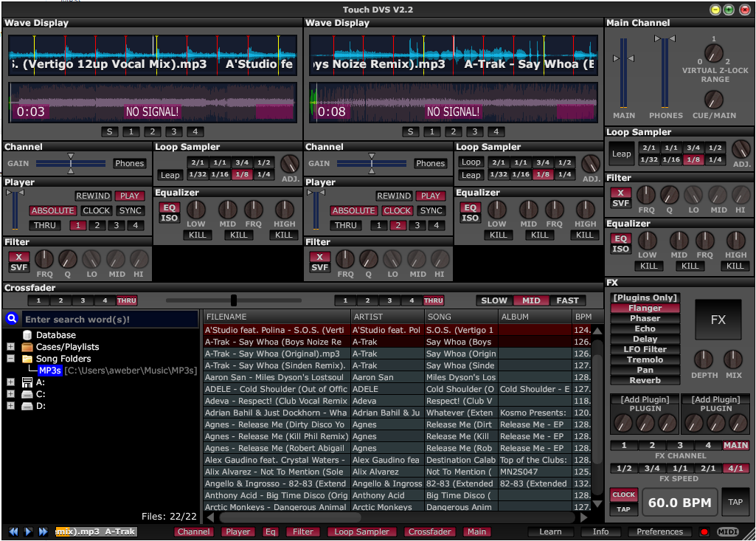Open the Preferences button
The image size is (756, 541).
point(659,531)
